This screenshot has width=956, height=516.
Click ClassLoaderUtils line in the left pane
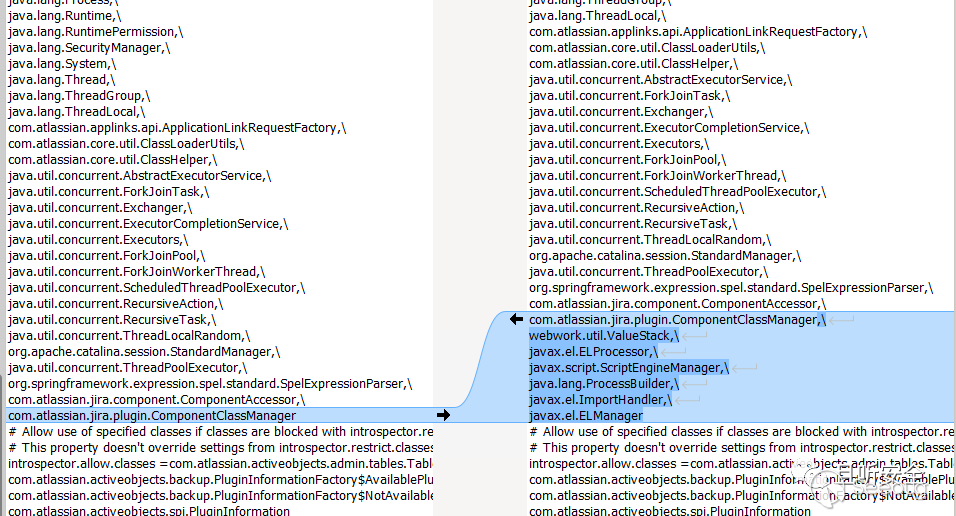click(x=126, y=143)
